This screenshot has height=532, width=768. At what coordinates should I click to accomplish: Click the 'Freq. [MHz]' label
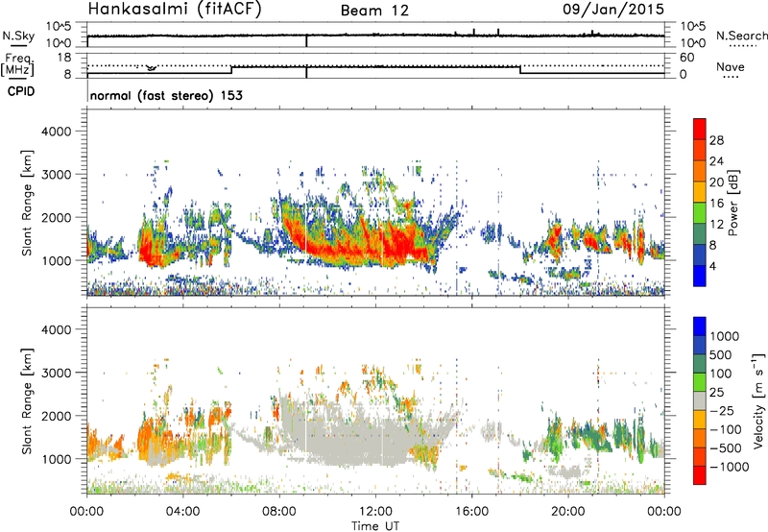[17, 64]
